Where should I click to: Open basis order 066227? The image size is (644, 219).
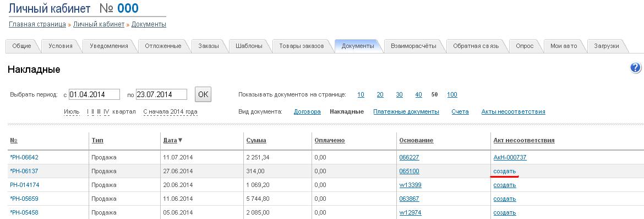click(409, 157)
